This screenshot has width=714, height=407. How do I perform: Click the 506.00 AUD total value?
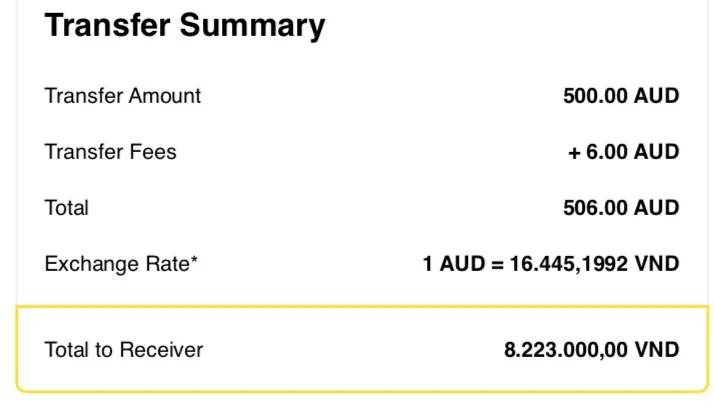[621, 208]
